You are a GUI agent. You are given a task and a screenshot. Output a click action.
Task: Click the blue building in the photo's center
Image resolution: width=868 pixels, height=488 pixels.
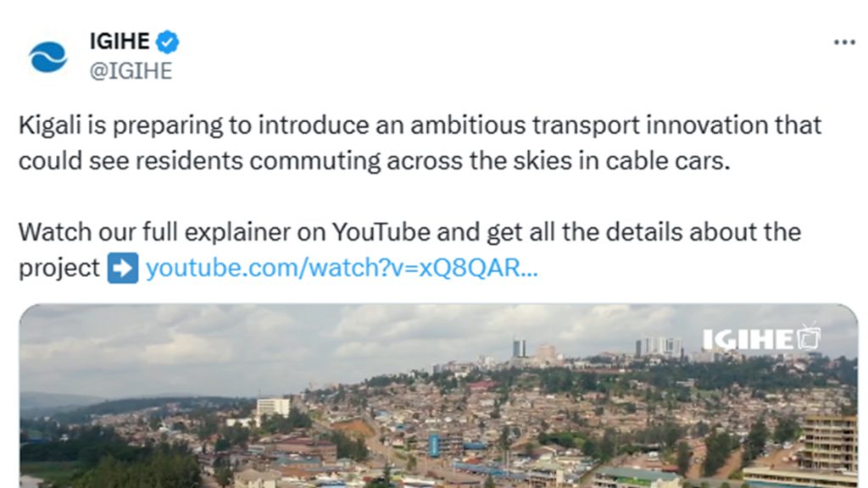pos(435,445)
